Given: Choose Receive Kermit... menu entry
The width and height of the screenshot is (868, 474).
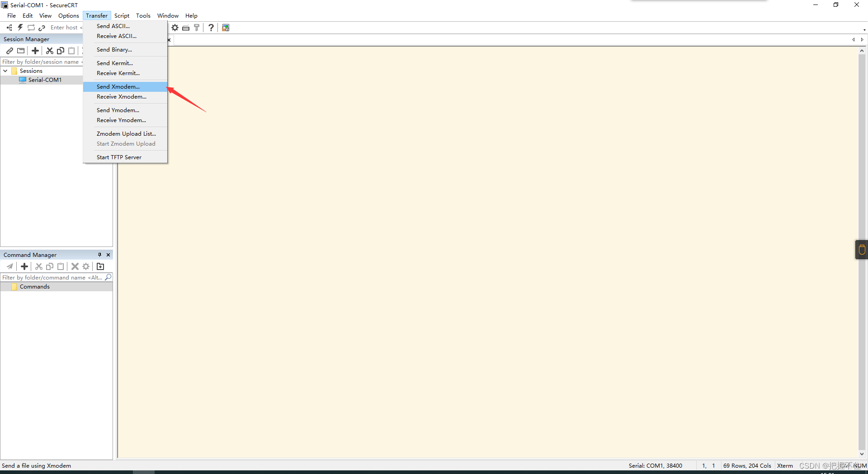Looking at the screenshot, I should tap(125, 73).
